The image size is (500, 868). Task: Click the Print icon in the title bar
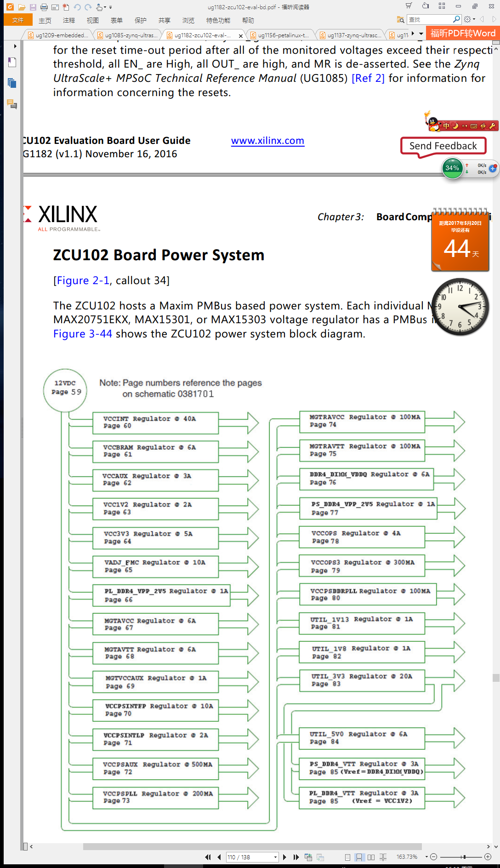(44, 7)
